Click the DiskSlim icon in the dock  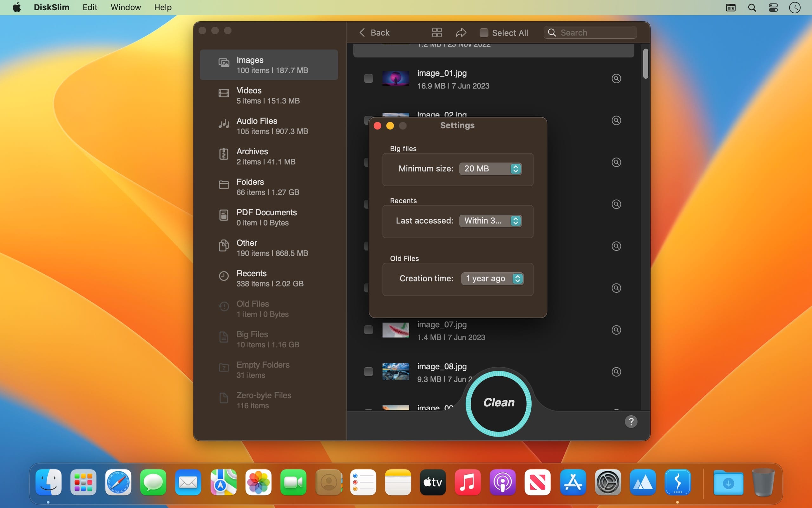point(678,482)
